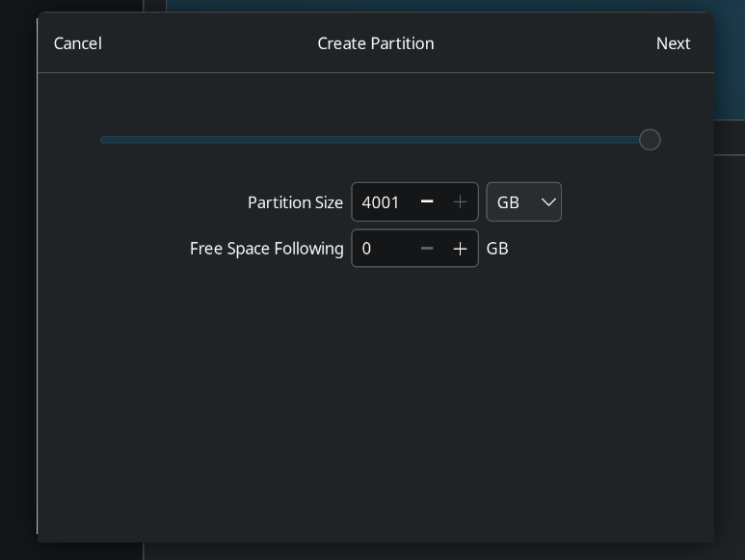
Task: Open the GB unit dropdown
Action: click(x=523, y=202)
